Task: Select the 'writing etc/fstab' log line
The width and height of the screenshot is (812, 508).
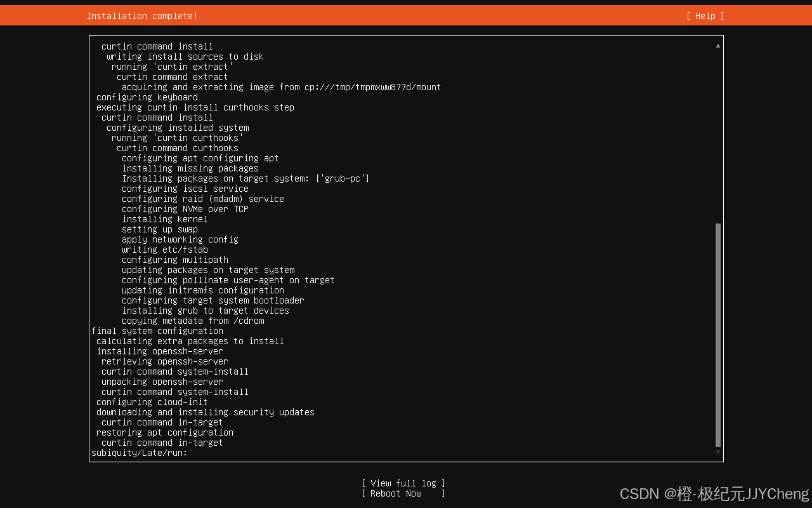Action: 165,250
